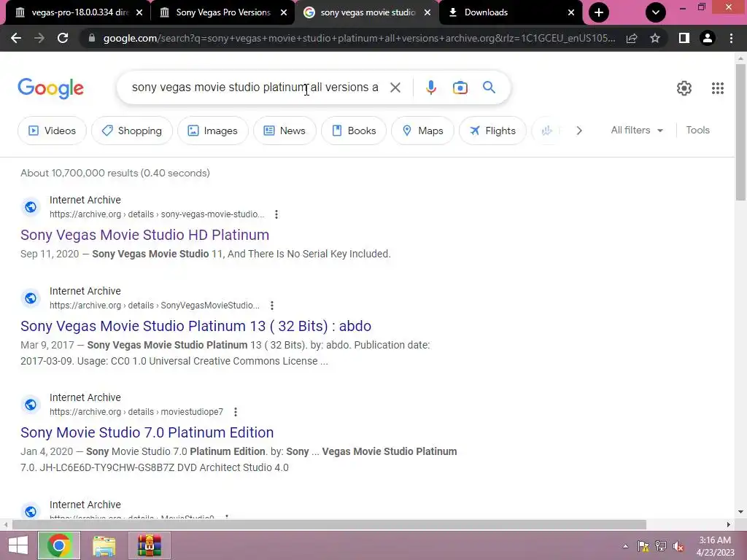Screen dimensions: 747x560
Task: Open Sony Vegas Movie Studio HD Platinum result
Action: click(145, 235)
